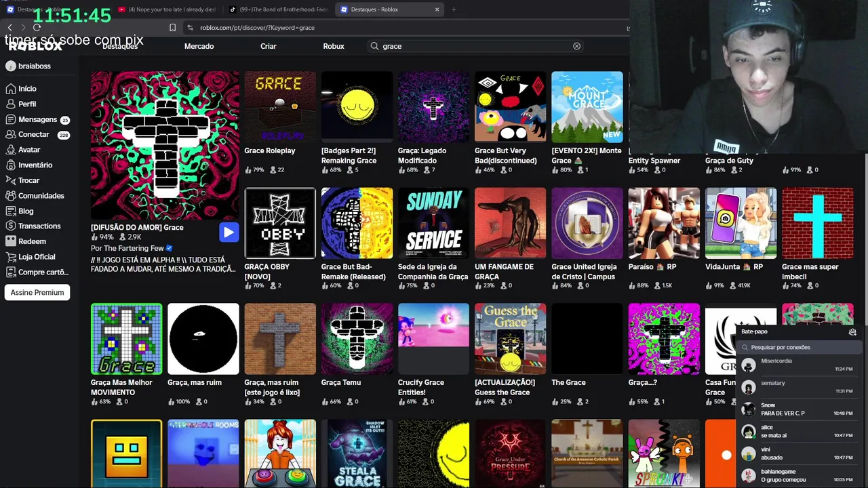The width and height of the screenshot is (868, 488).
Task: Open Badges Part 2 Remaking Grace game
Action: [357, 107]
